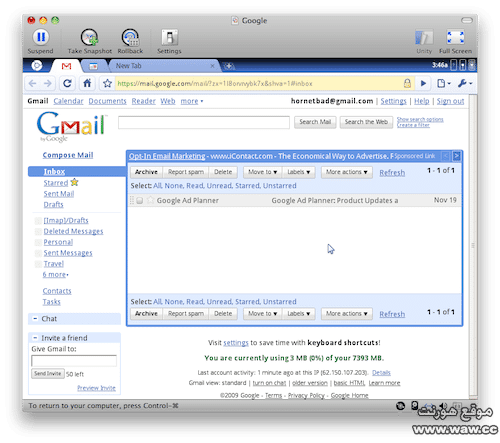The image size is (500, 443).
Task: Open the wrench tools menu dropdown
Action: pos(465,83)
